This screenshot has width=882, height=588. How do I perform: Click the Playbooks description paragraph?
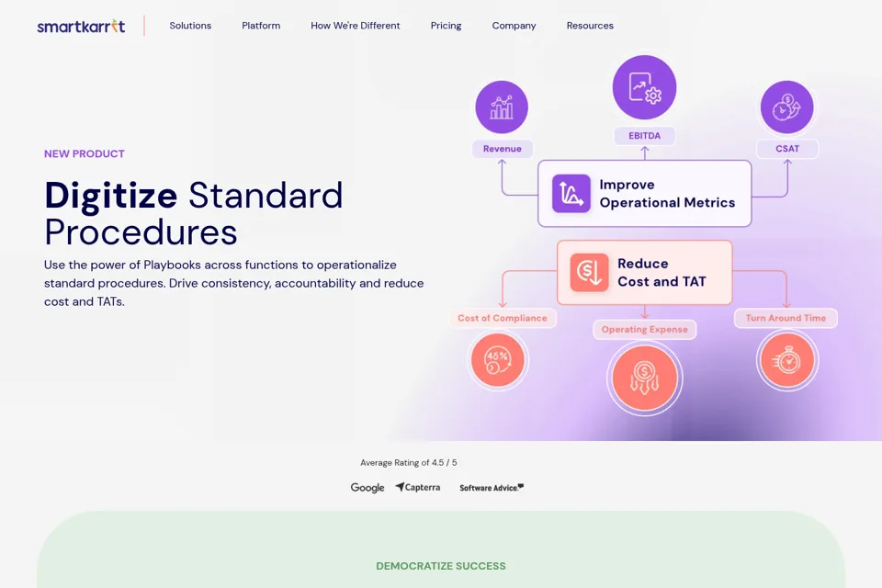point(234,283)
